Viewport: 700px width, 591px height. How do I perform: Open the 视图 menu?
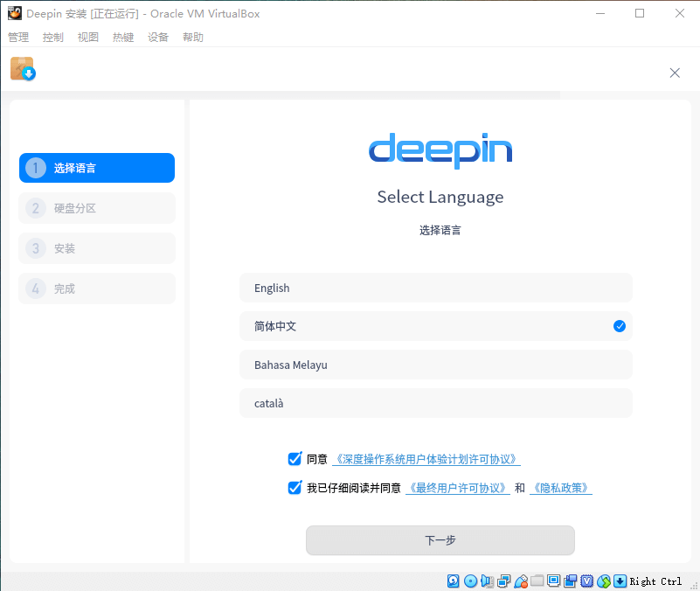[88, 37]
